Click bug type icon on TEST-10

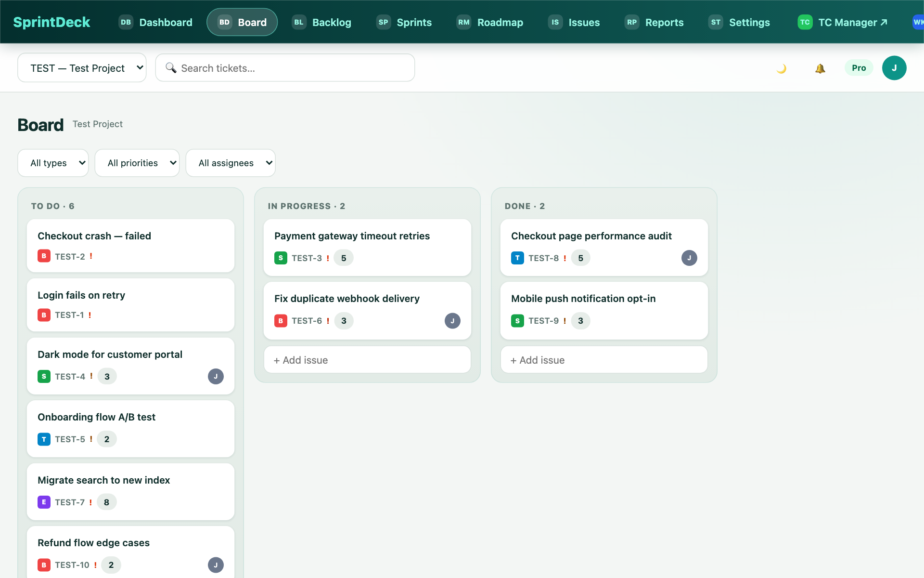coord(44,565)
